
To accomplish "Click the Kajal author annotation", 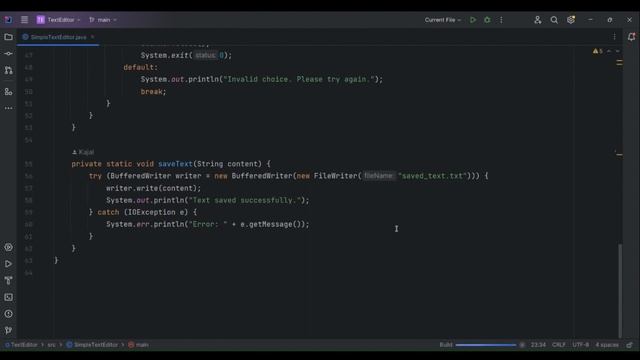I will 83,152.
